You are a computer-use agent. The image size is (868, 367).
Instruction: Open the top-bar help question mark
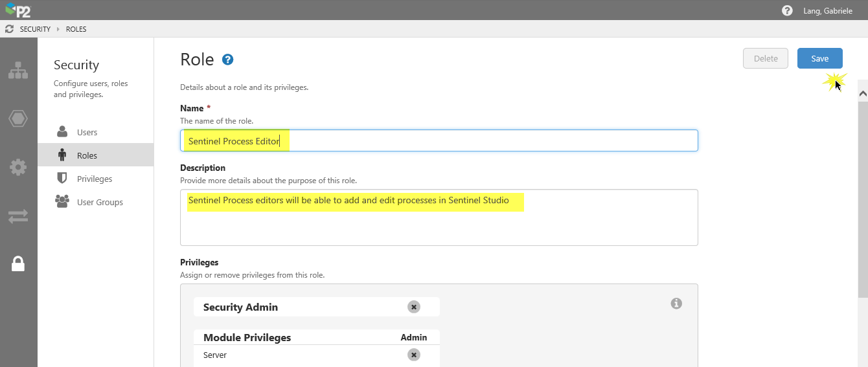click(787, 11)
